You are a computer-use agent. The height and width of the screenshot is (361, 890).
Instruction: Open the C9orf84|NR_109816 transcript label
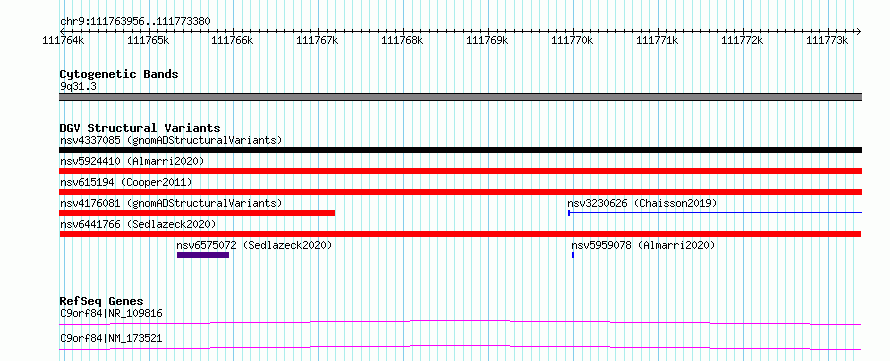tap(111, 313)
